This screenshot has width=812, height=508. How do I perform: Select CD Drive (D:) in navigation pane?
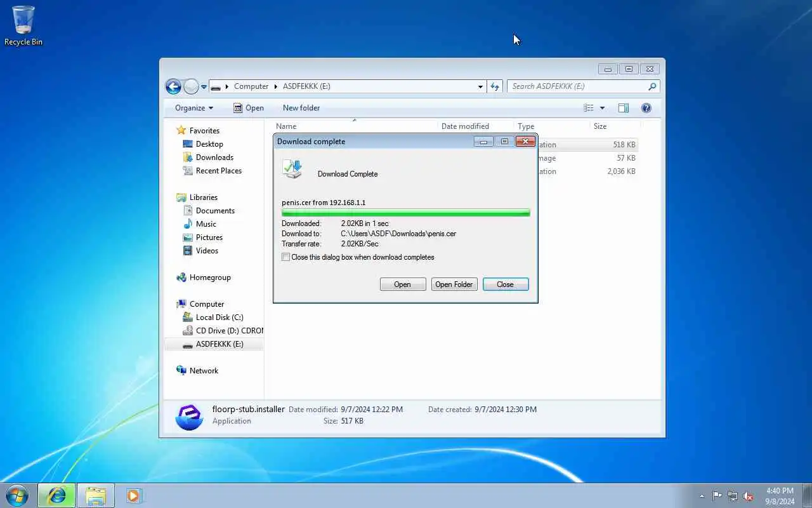[223, 331]
